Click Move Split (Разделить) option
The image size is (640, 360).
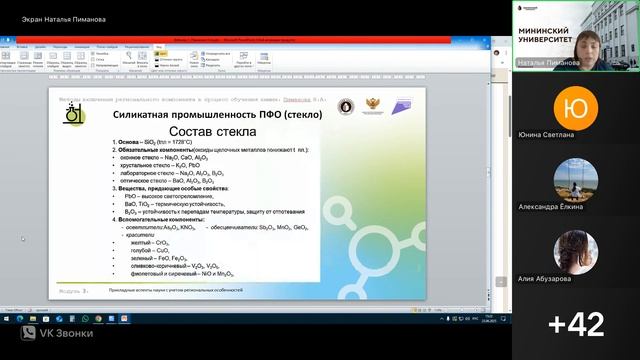[x=211, y=65]
